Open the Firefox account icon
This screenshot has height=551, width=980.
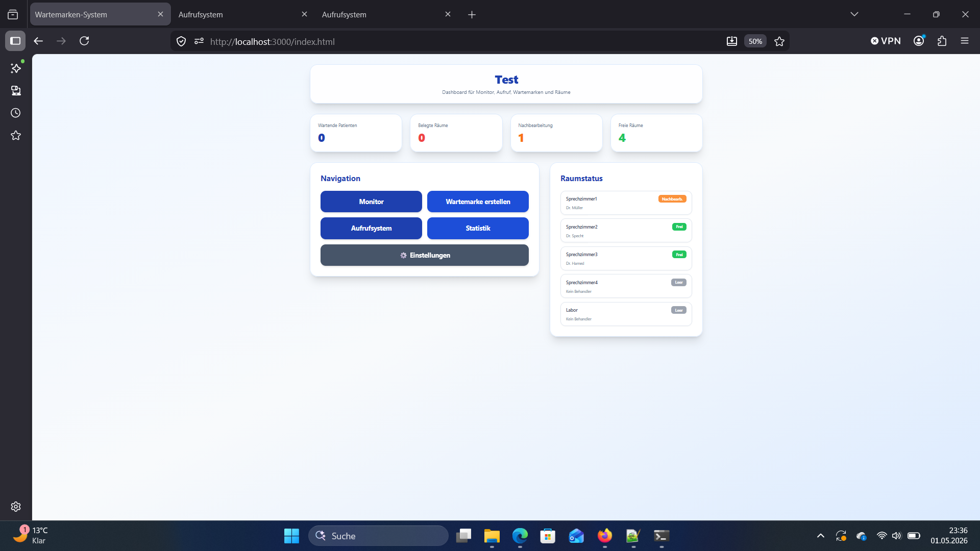(x=919, y=41)
